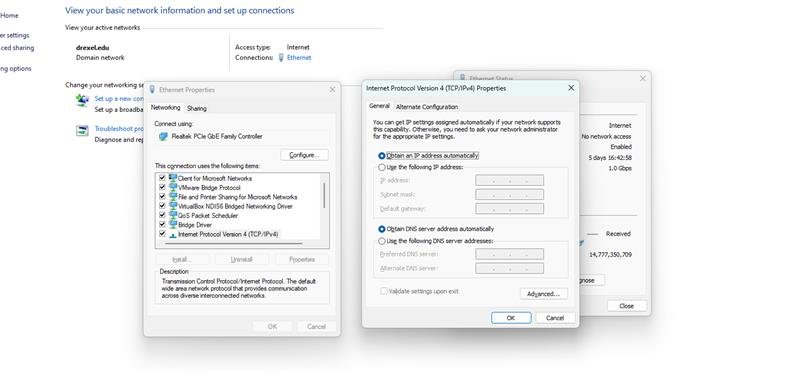Click Cancel in IPv4 Properties dialog
This screenshot has width=800, height=373.
(555, 317)
